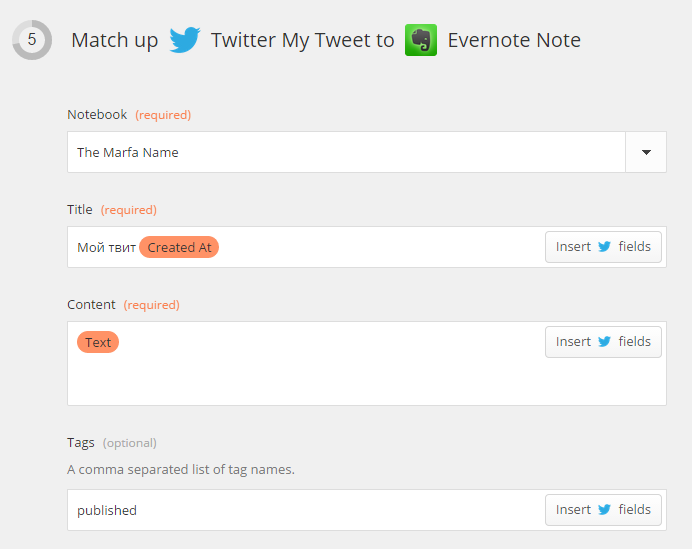
Task: Open the Notebook dropdown arrow
Action: [646, 152]
